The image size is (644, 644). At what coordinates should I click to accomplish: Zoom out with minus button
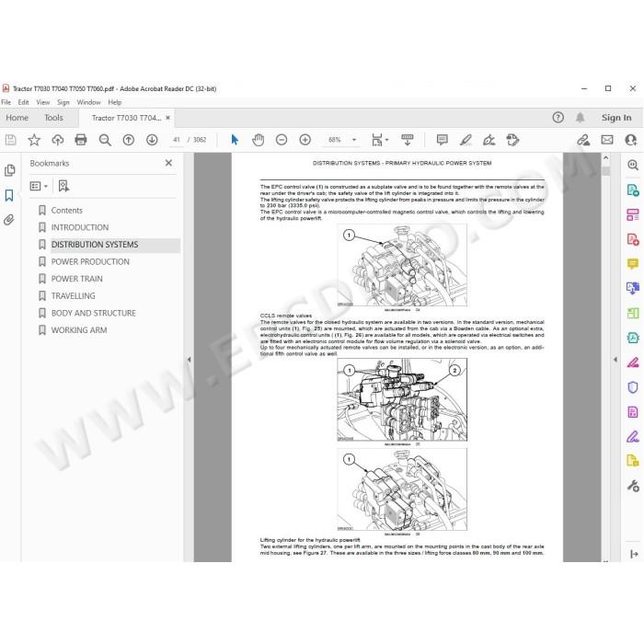282,140
